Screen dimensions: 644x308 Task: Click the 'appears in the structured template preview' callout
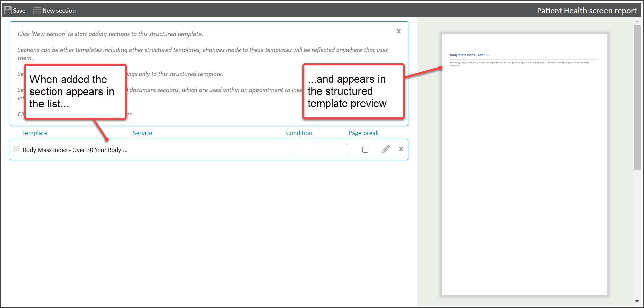point(353,91)
